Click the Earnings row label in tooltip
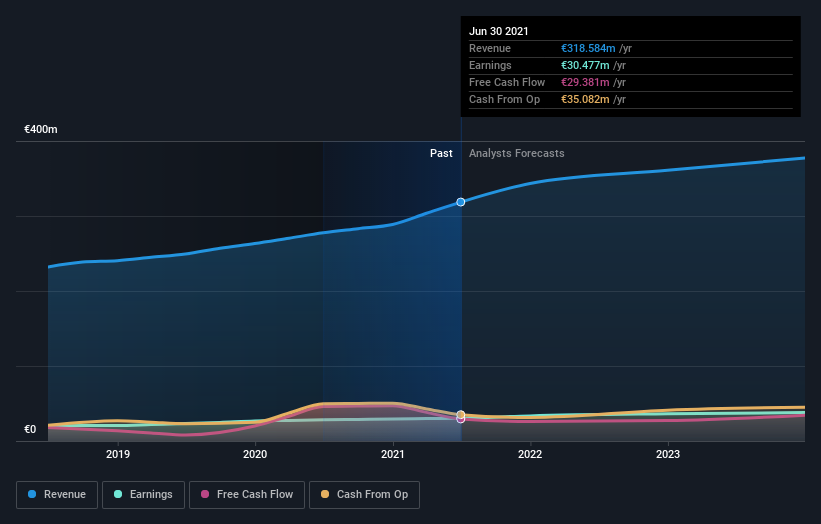This screenshot has height=524, width=821. pos(490,65)
